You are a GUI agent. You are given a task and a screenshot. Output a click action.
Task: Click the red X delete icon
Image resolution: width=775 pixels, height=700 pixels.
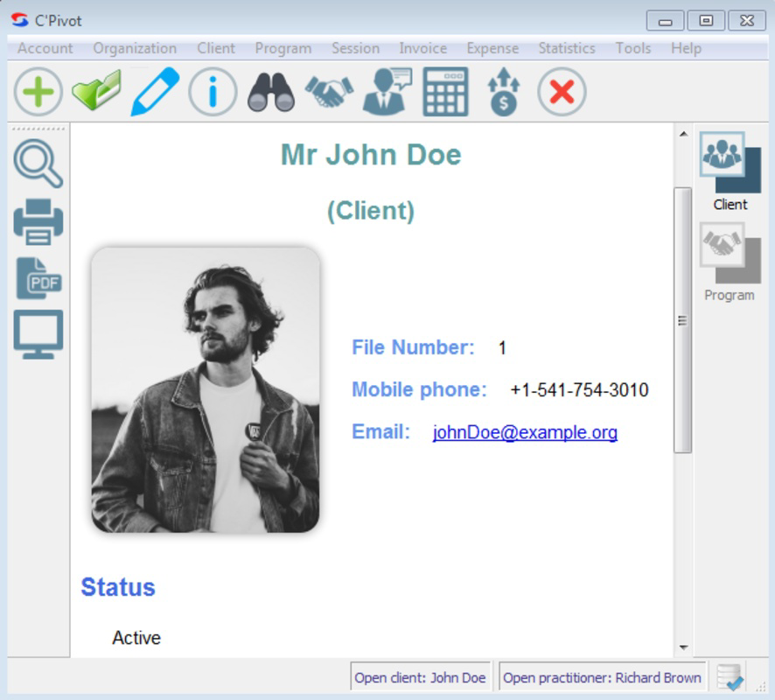[x=562, y=92]
